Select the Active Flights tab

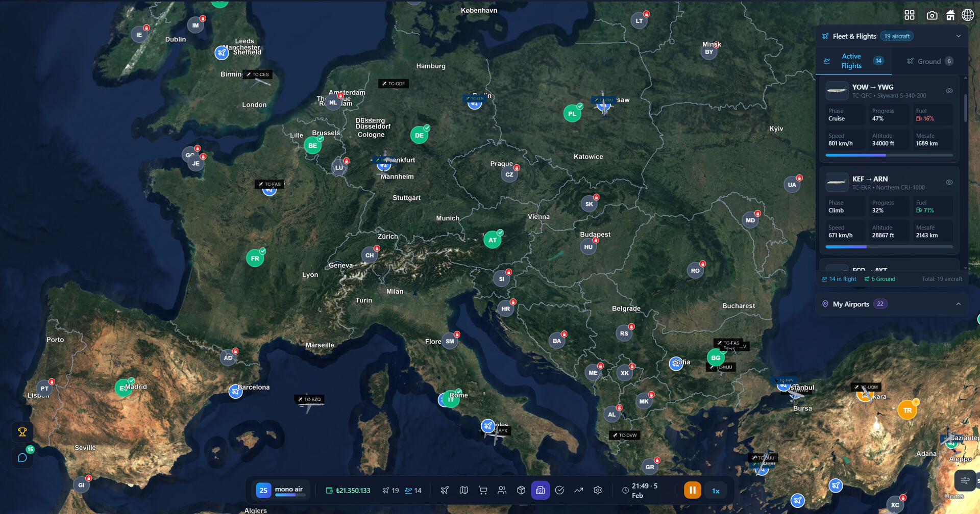tap(851, 61)
